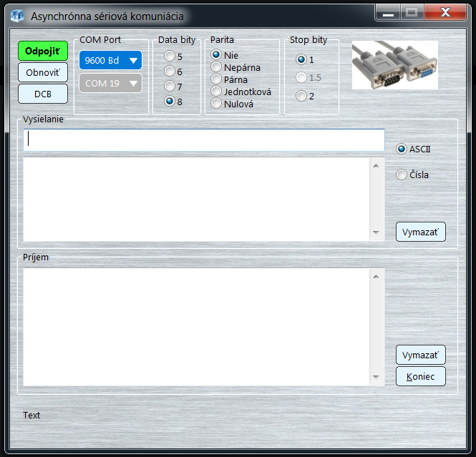The height and width of the screenshot is (457, 476).
Task: Open the DCB settings button
Action: 43,94
